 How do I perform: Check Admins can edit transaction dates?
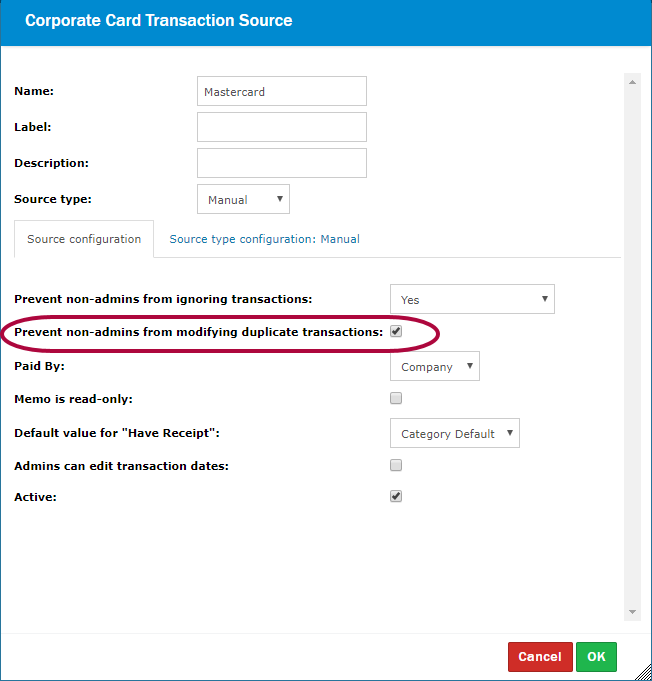tap(396, 465)
